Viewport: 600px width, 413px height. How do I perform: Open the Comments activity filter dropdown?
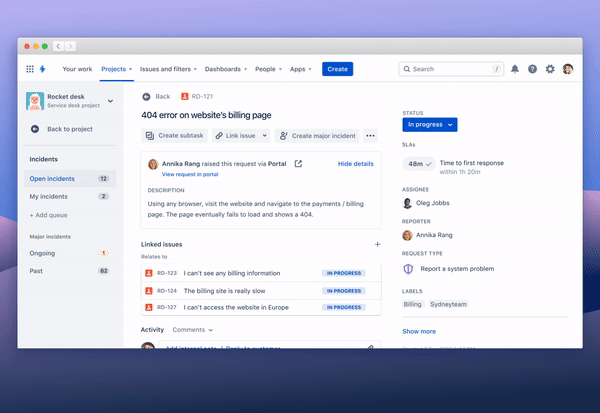[192, 330]
